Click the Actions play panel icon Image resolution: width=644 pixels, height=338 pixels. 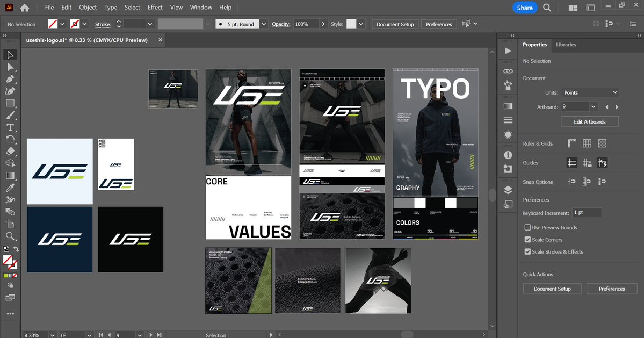click(x=508, y=51)
